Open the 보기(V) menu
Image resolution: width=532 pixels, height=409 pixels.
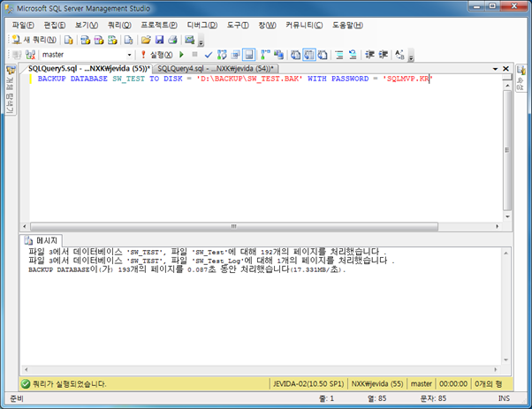tap(87, 25)
